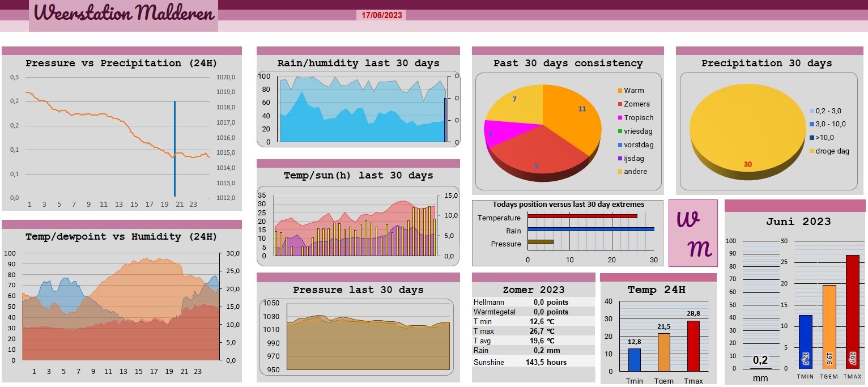The height and width of the screenshot is (387, 868).
Task: Click the Zomers legend color swatch
Action: tap(620, 104)
